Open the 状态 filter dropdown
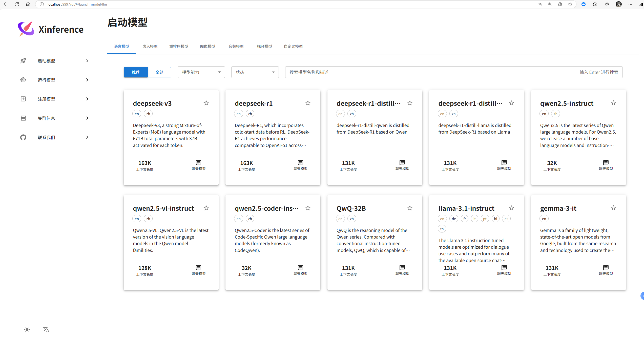Viewport: 644px width, 341px height. (255, 72)
